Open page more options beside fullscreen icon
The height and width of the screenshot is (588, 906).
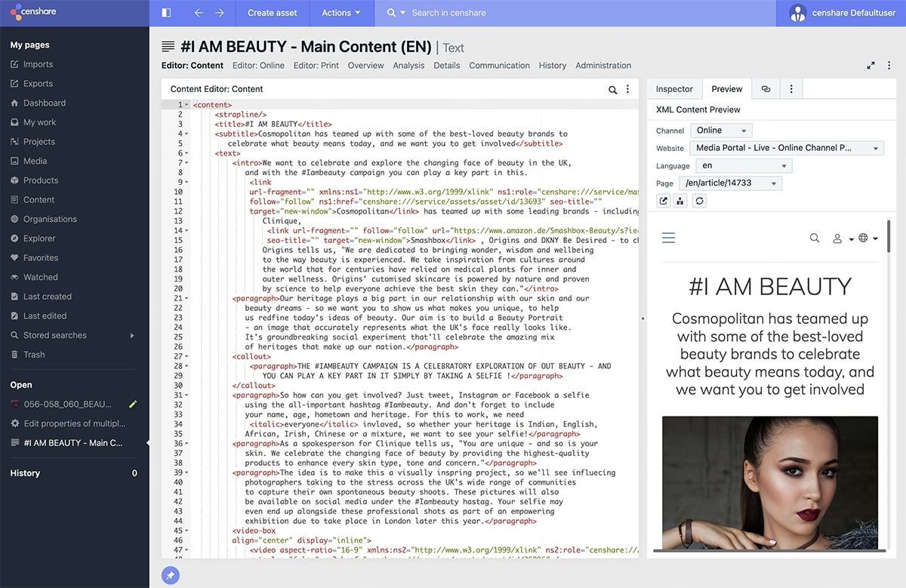[889, 66]
